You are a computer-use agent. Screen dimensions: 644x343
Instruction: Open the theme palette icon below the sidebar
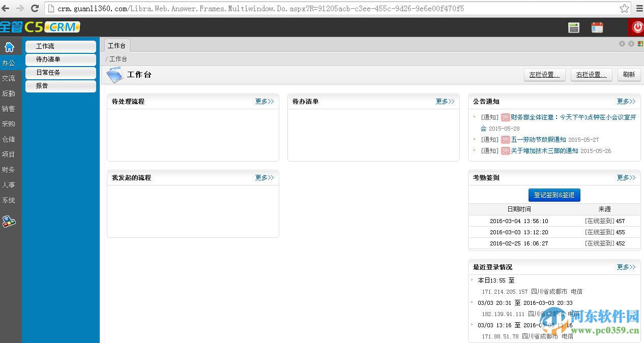pyautogui.click(x=9, y=221)
